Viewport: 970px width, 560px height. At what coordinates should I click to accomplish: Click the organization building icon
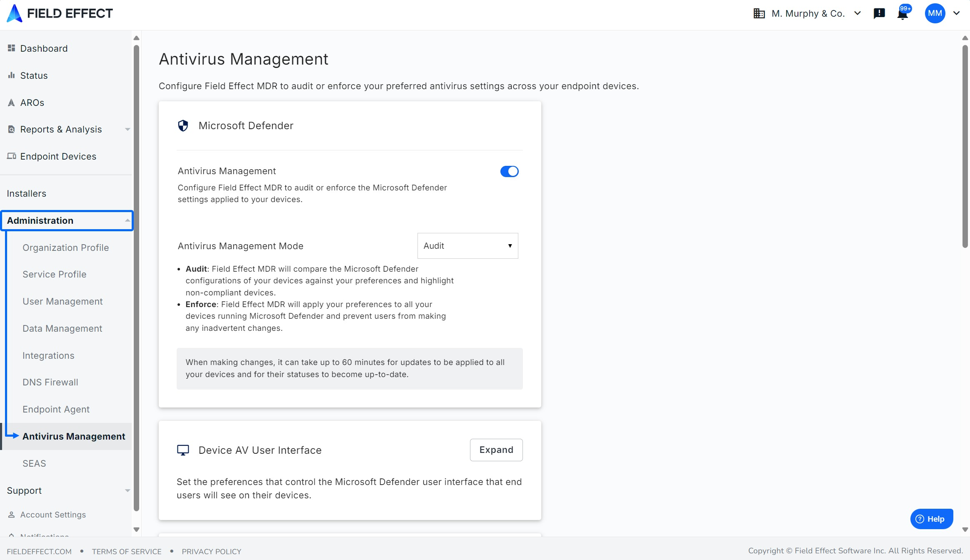759,13
